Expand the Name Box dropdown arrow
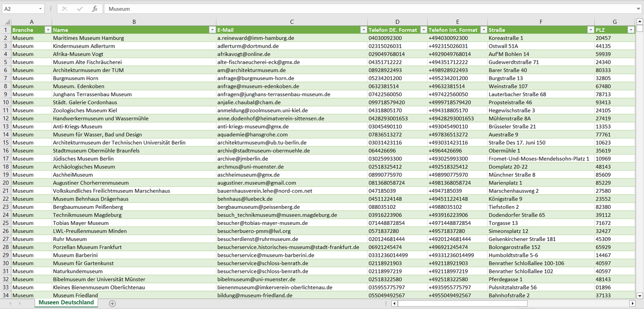Viewport: 644px width, 309px height. (x=40, y=9)
